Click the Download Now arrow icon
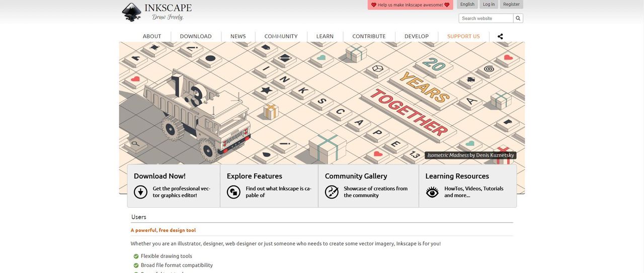 coord(141,192)
